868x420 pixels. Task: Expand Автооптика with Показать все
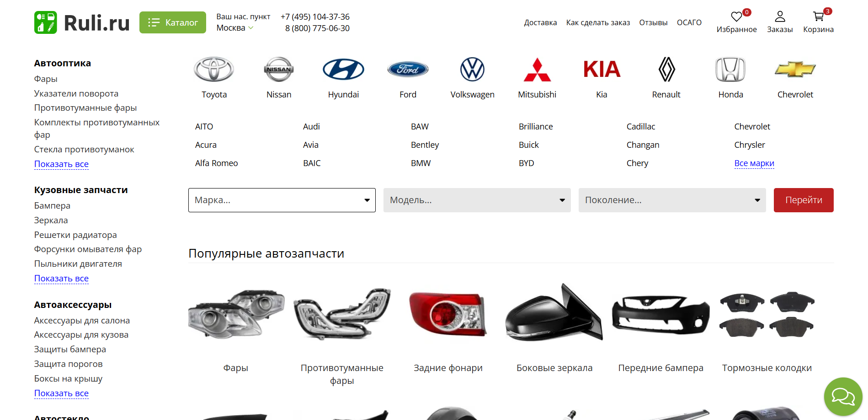point(61,164)
